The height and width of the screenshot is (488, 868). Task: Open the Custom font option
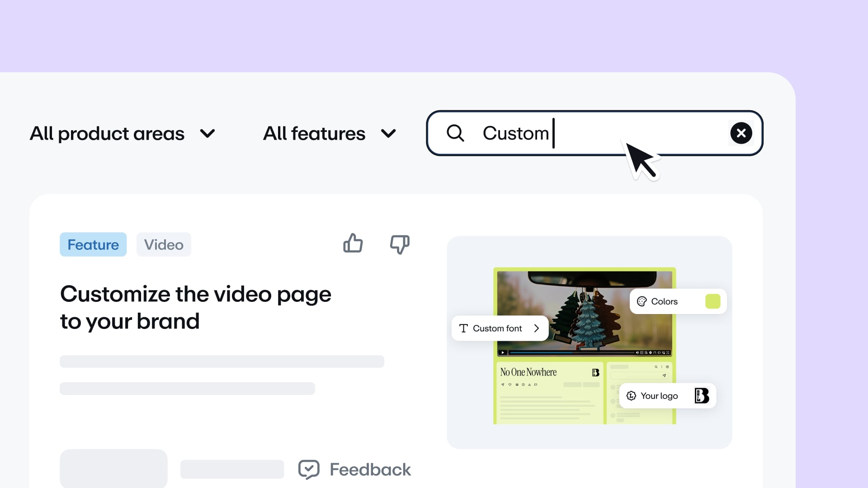[x=500, y=328]
